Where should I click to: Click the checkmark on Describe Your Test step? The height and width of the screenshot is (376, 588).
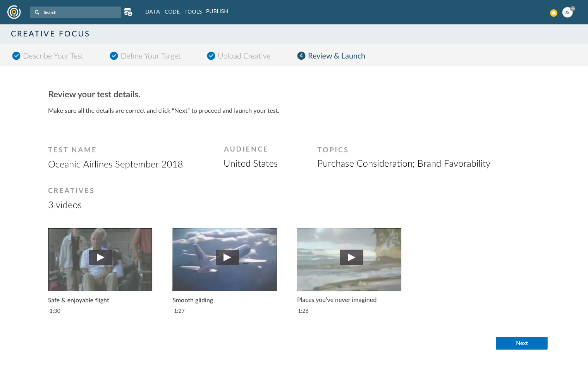(16, 56)
